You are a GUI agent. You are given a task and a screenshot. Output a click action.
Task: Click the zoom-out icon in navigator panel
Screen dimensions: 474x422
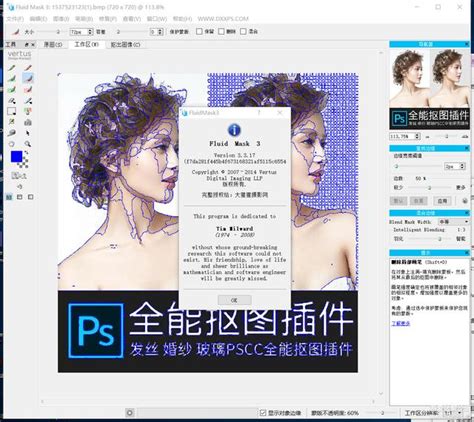point(428,137)
